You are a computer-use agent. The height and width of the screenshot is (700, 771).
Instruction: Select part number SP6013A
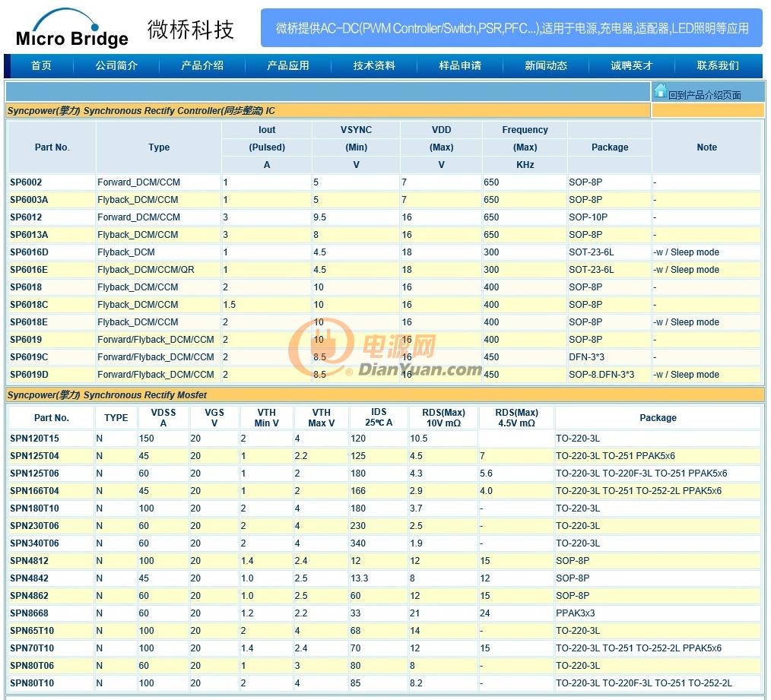29,235
